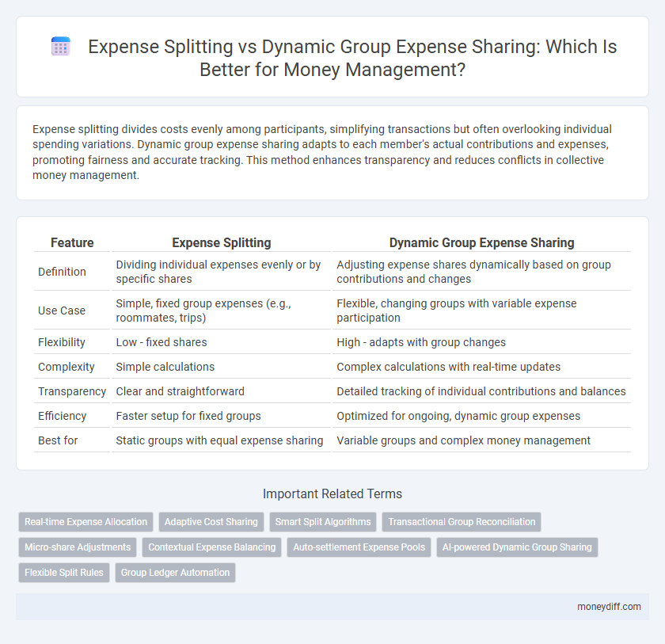
Task: Select the Smart Split Algorithms tag
Action: tap(323, 522)
